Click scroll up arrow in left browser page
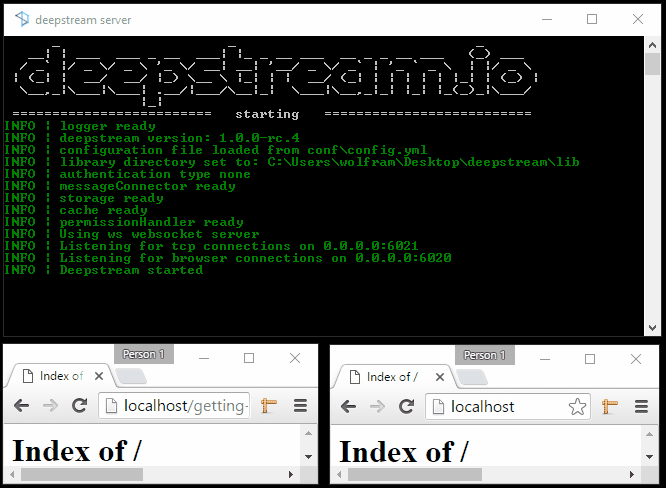Screen dimensions: 666x488 coord(309,433)
